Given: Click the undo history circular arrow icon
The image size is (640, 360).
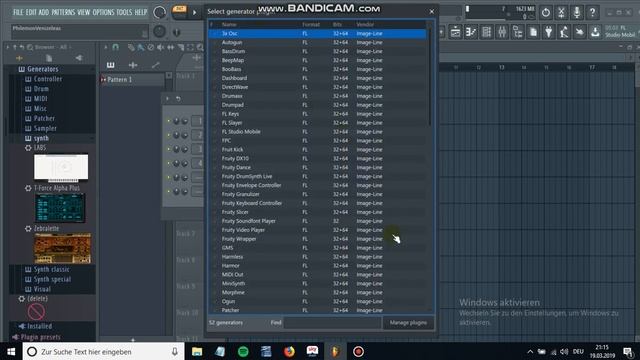Looking at the screenshot, I should coord(546,13).
